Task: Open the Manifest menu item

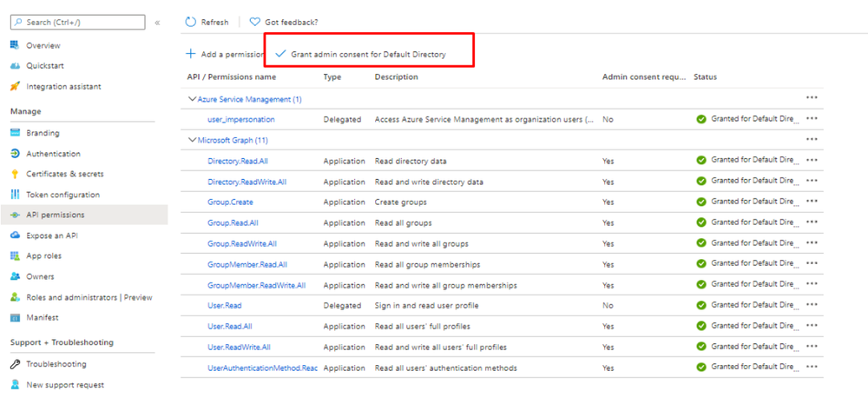Action: pos(43,318)
